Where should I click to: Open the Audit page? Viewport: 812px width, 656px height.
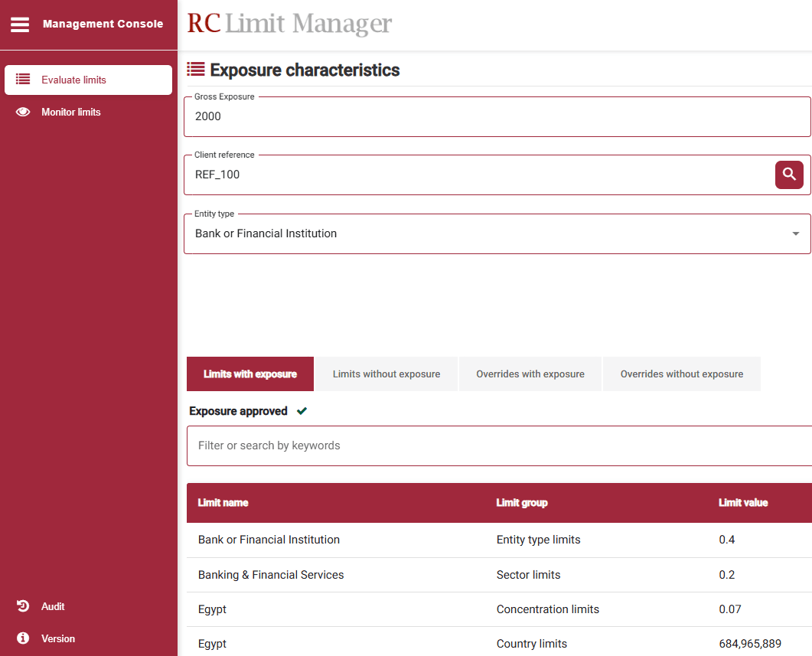(x=53, y=606)
